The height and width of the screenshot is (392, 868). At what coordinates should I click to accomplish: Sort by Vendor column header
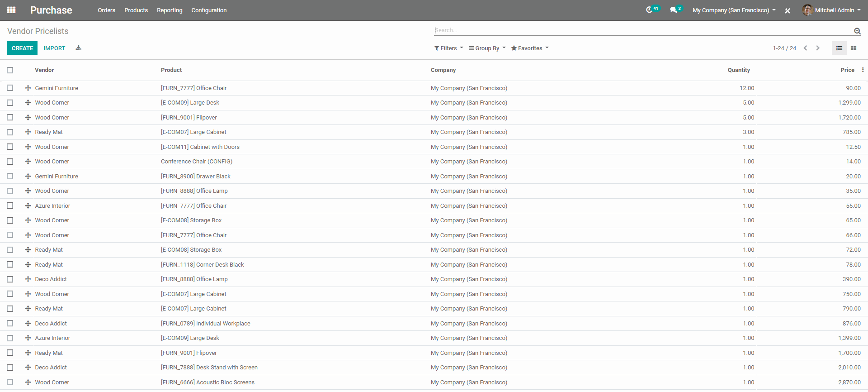click(44, 70)
